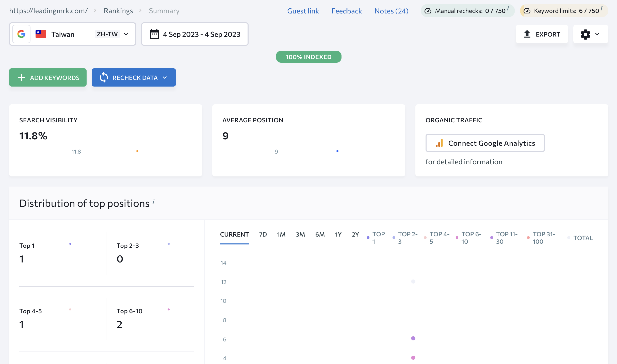Click the Google search engine icon
The width and height of the screenshot is (617, 364).
[21, 34]
